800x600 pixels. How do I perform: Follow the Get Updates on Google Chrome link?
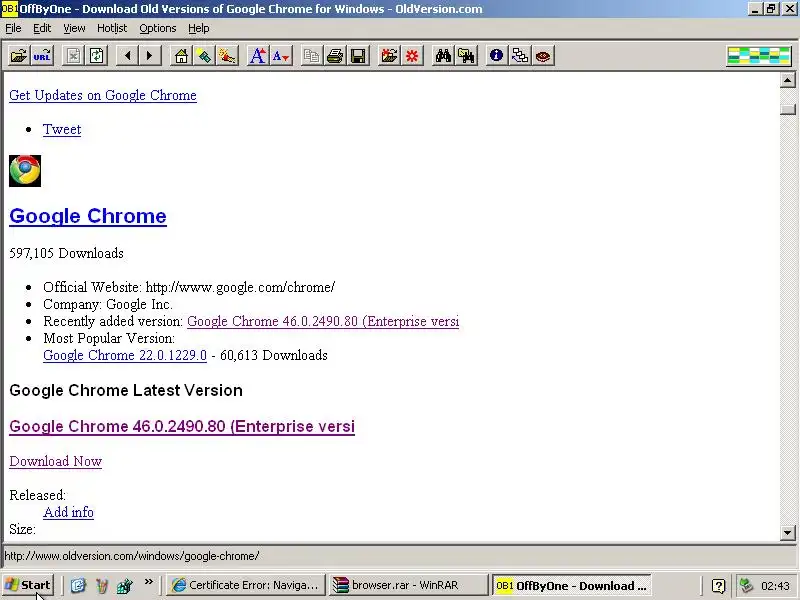103,95
